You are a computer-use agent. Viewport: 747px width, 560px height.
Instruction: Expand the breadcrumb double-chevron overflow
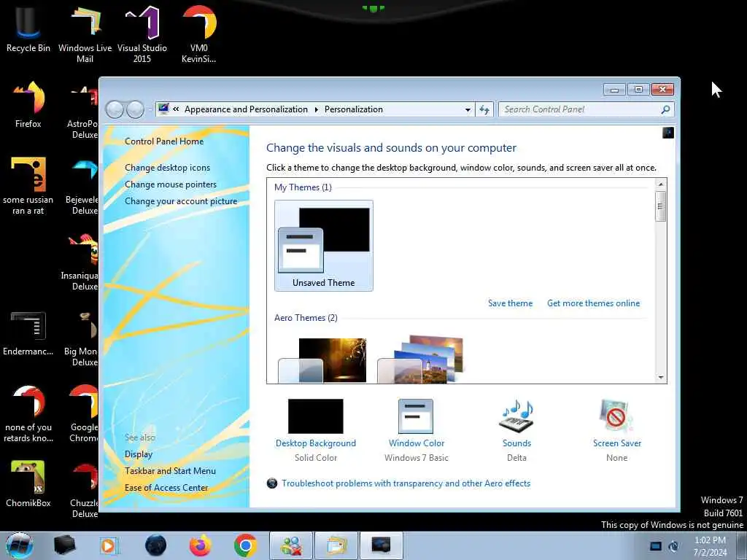pos(176,109)
